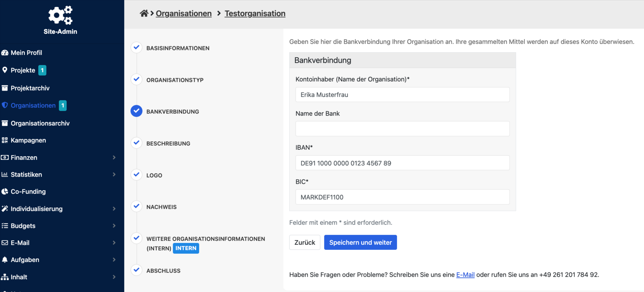Click the Kampagnen grid icon
This screenshot has width=644, height=292.
click(x=5, y=140)
